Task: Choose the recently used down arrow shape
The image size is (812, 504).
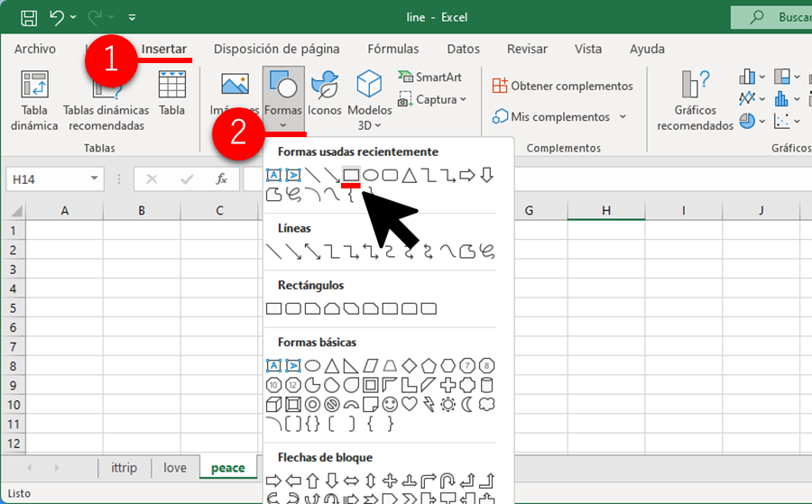Action: 486,175
